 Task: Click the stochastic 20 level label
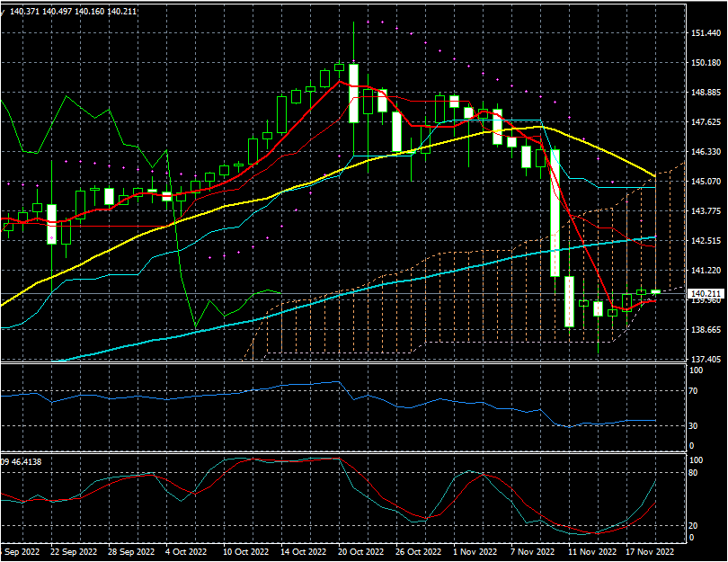(x=693, y=526)
